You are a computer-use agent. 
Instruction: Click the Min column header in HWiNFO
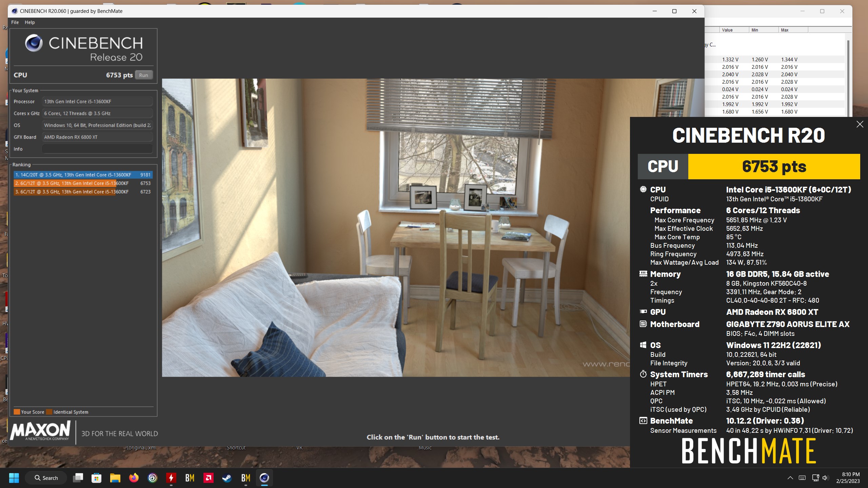(x=764, y=30)
